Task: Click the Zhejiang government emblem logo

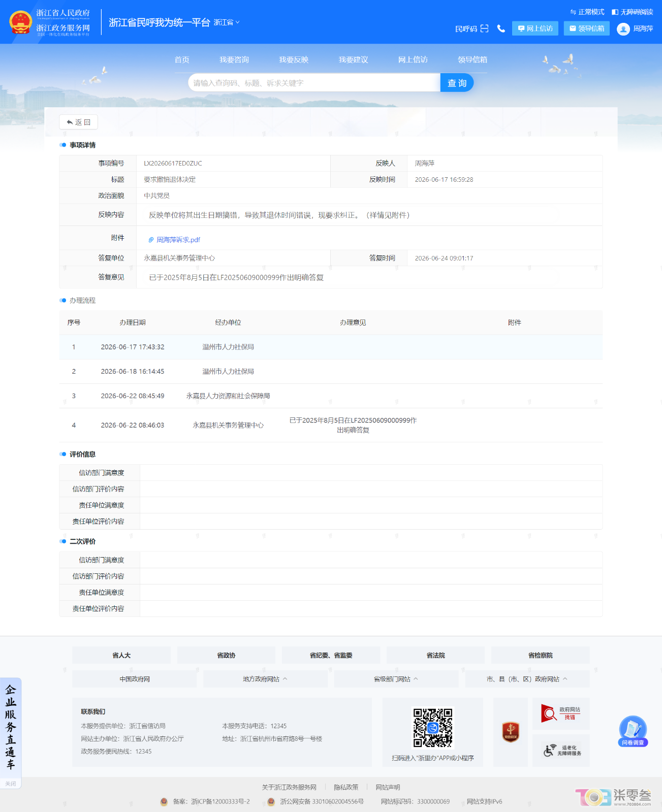Action: [x=21, y=22]
